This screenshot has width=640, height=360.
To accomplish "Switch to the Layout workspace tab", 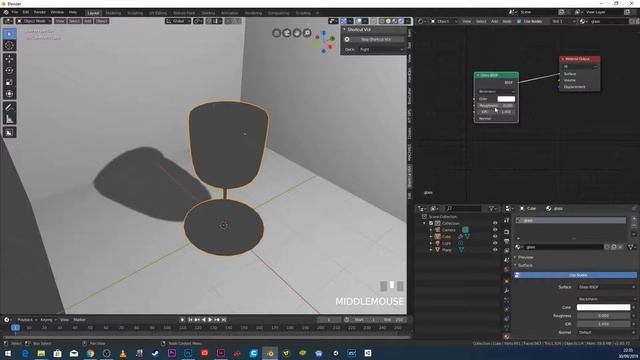I will pyautogui.click(x=93, y=13).
